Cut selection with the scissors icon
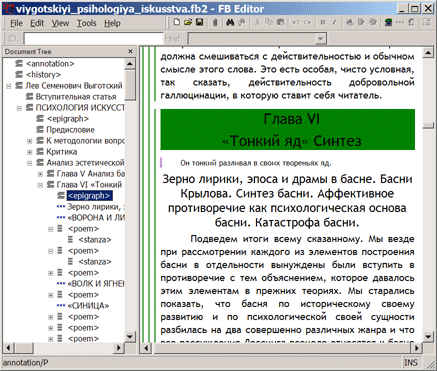This screenshot has width=437, height=371. click(x=257, y=22)
